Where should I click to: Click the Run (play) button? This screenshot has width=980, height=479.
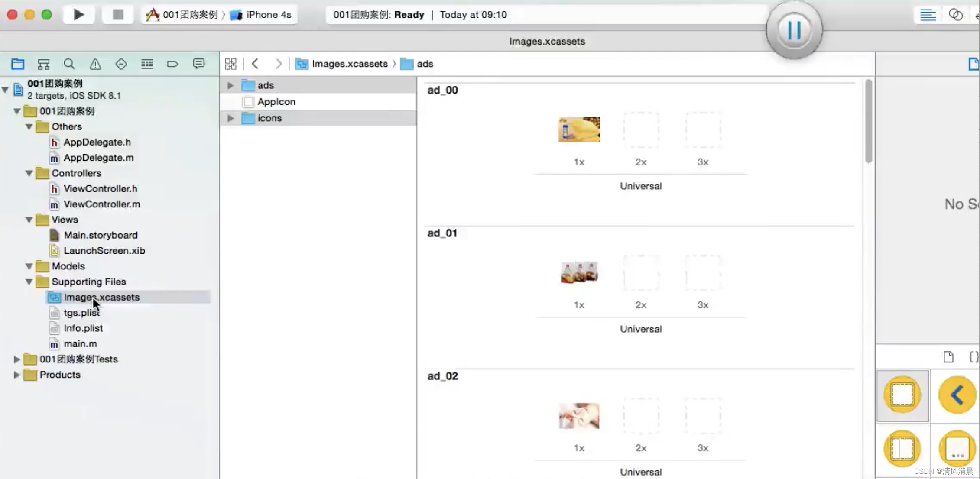pyautogui.click(x=78, y=15)
